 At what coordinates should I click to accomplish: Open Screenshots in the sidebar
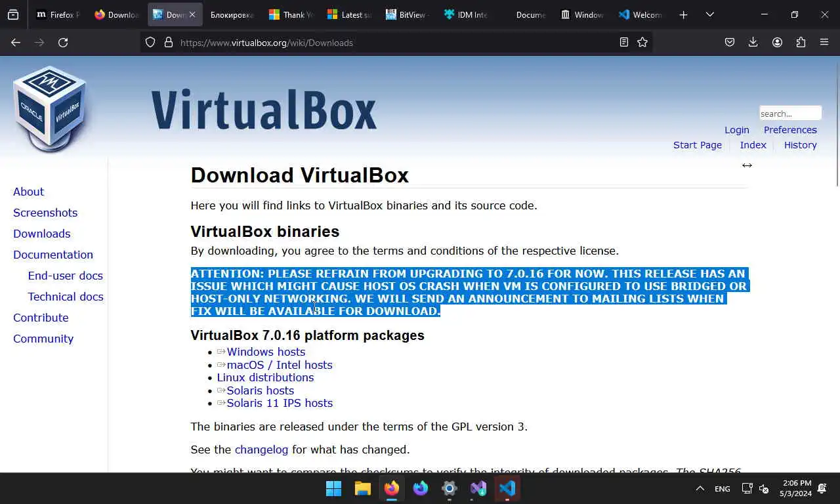(45, 213)
